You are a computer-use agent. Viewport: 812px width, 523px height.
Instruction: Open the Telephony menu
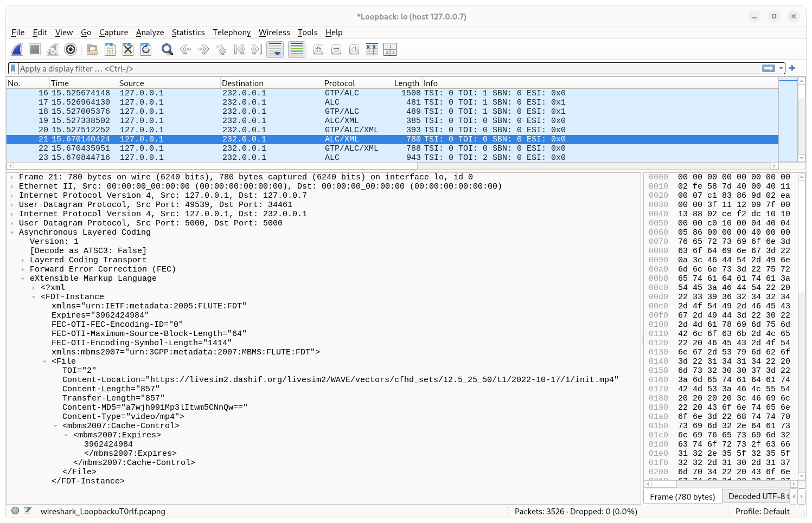point(232,33)
